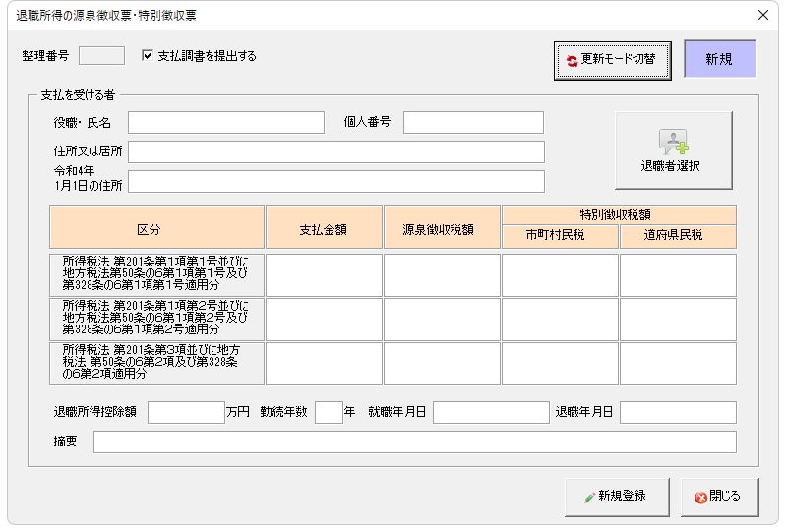Screen dimensions: 786x532
Task: Click the 源泉徴収税額 column header
Action: click(x=442, y=226)
